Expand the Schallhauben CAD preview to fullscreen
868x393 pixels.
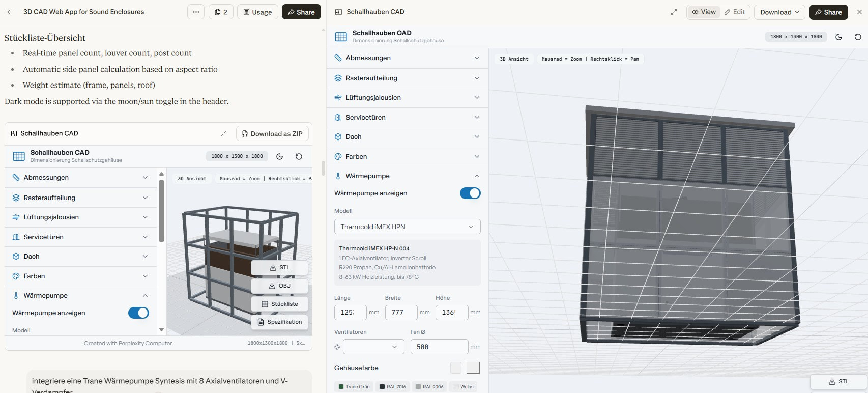[674, 12]
